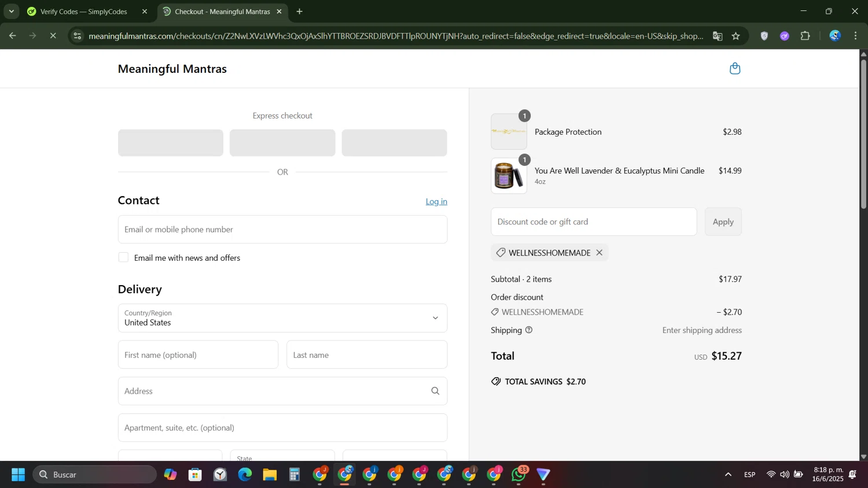The image size is (868, 488).
Task: Click the last express checkout button placeholder
Action: (394, 143)
